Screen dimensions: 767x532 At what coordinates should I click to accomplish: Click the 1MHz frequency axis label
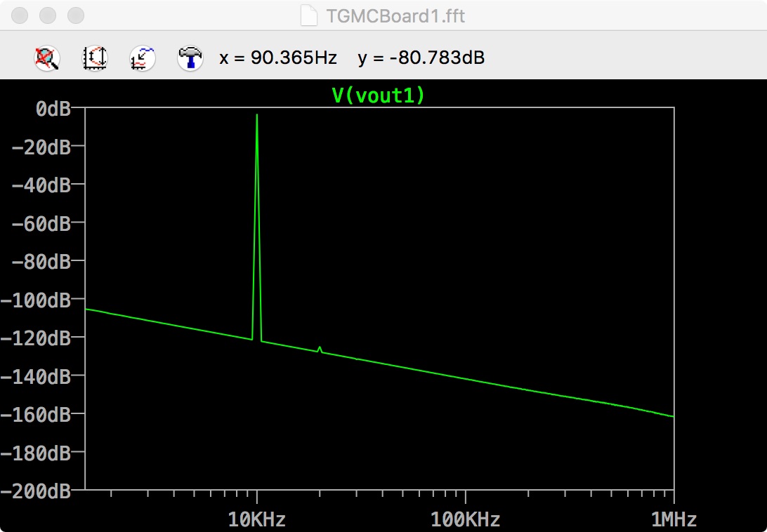click(x=674, y=519)
